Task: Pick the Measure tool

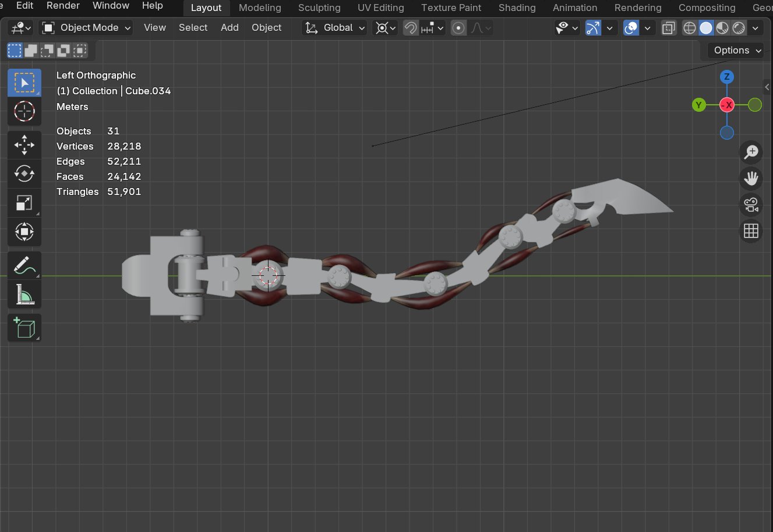Action: tap(24, 295)
